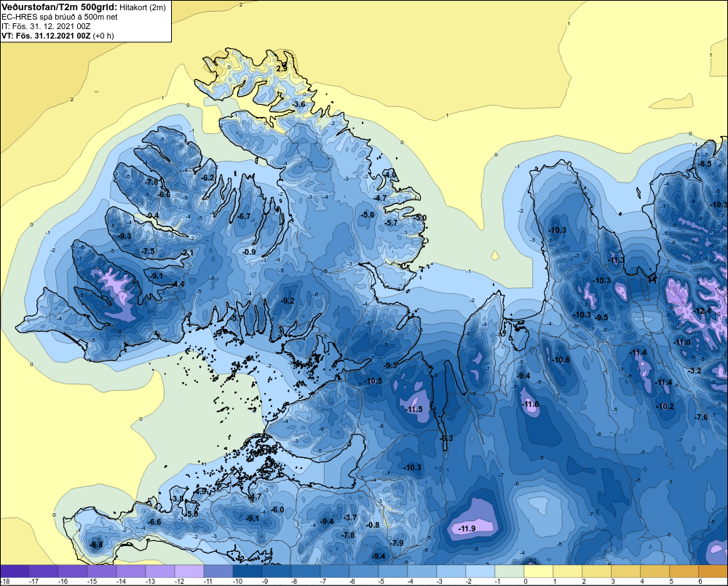
Task: Click the EC-HRES spá brúuð header line
Action: point(60,17)
